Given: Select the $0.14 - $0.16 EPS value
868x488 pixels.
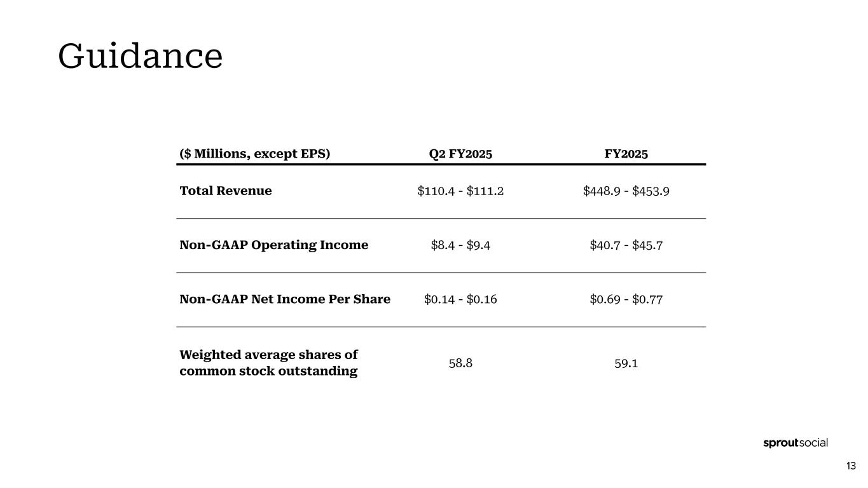Looking at the screenshot, I should (x=460, y=299).
